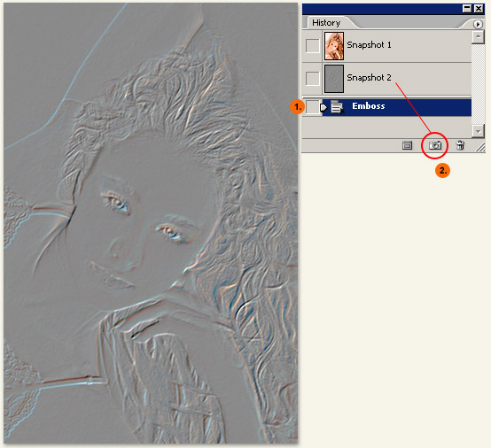This screenshot has height=448, width=491.
Task: Click the trash icon to delete current state
Action: pos(460,145)
